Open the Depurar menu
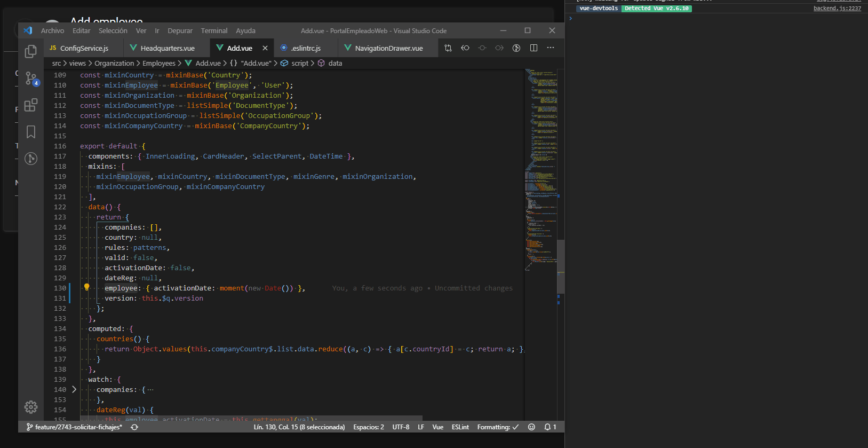Screen dimensions: 868x448 coord(180,31)
